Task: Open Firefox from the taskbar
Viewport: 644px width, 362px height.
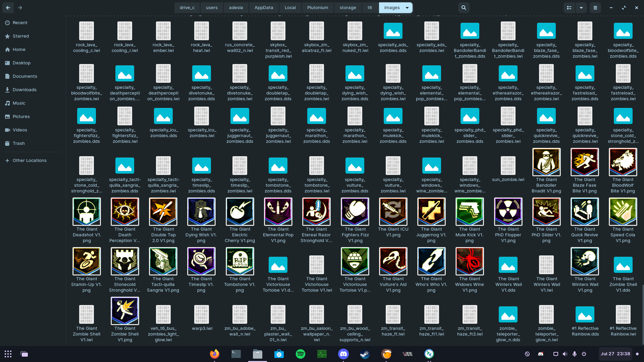Action: (x=215, y=354)
